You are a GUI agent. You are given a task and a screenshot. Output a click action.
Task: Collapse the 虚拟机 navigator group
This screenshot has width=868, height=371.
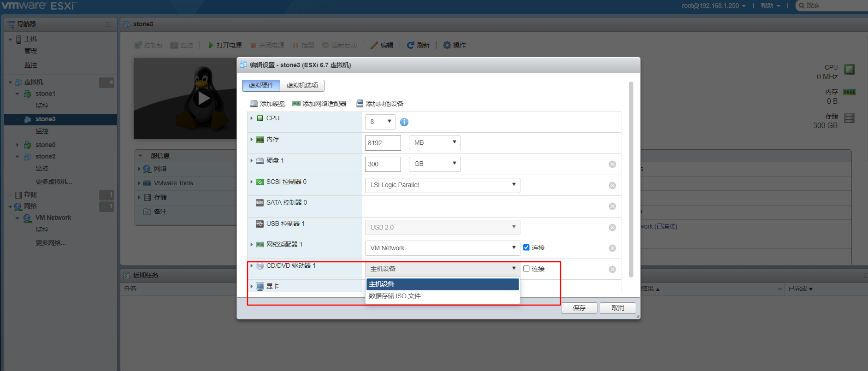pyautogui.click(x=10, y=82)
